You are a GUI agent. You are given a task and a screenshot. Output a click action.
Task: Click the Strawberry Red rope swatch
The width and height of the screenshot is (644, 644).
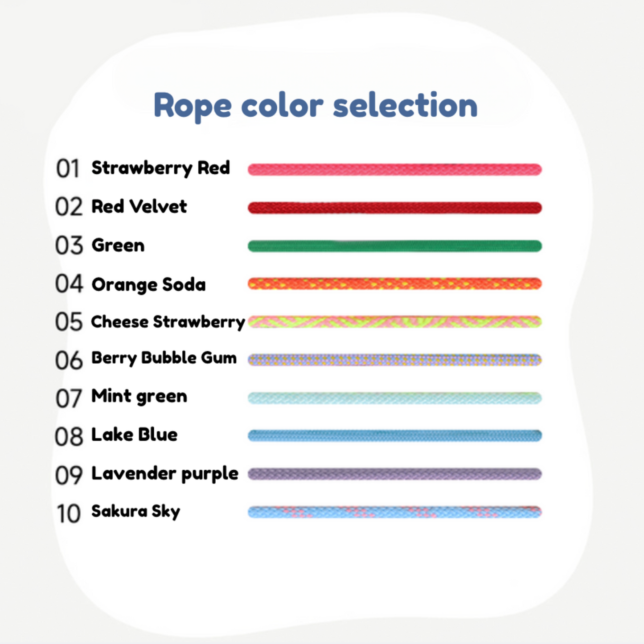tap(394, 169)
